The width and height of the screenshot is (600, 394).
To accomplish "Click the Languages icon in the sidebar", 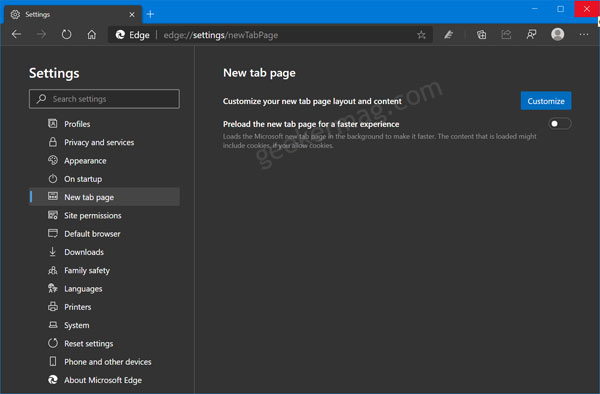I will (53, 288).
